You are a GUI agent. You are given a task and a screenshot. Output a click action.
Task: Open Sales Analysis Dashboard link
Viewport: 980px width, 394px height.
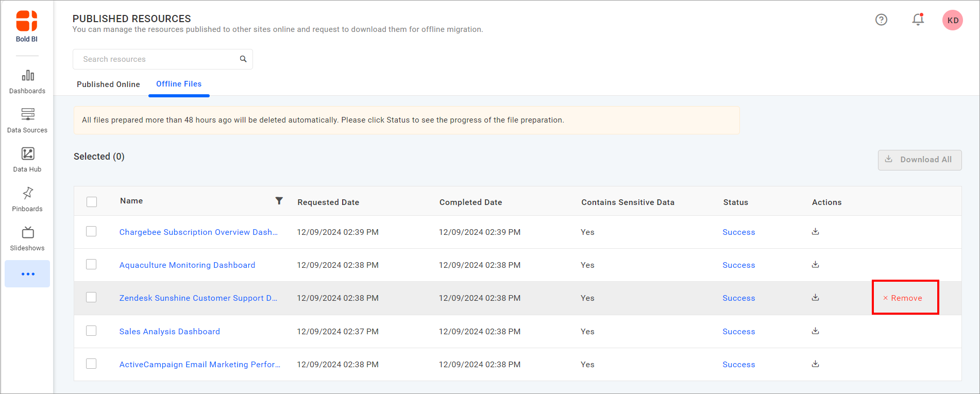170,332
